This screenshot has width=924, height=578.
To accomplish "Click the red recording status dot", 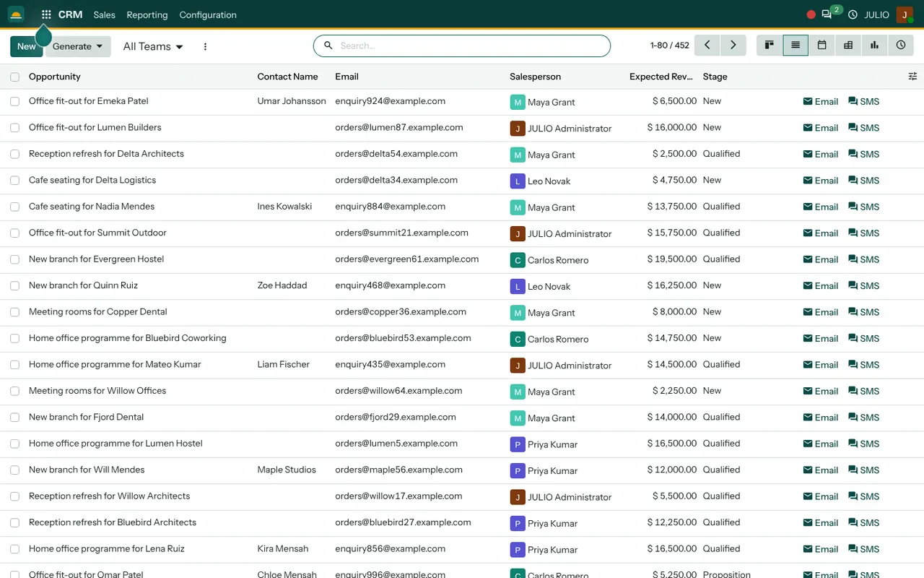I will (x=811, y=14).
